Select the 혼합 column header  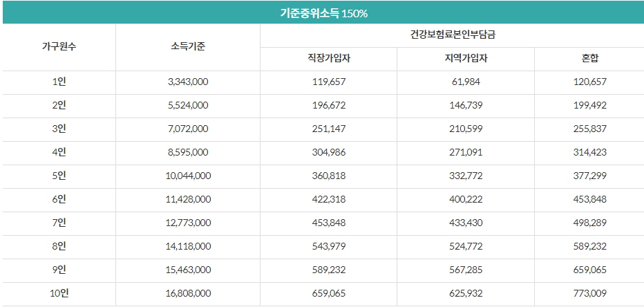click(x=590, y=59)
